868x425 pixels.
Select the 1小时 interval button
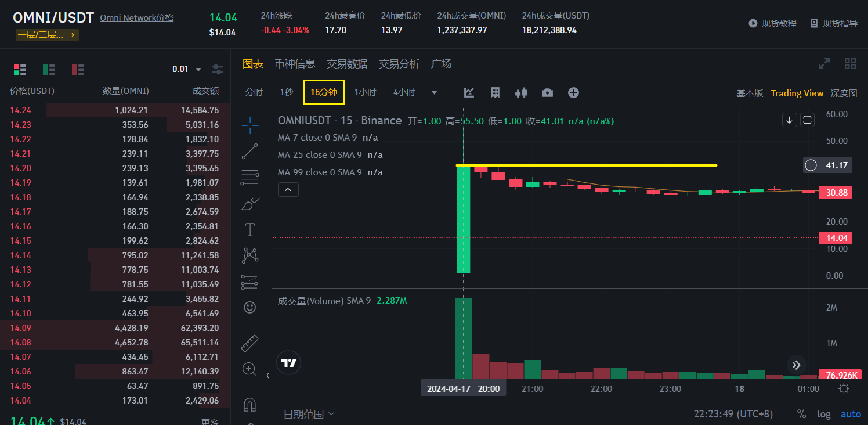coord(365,92)
